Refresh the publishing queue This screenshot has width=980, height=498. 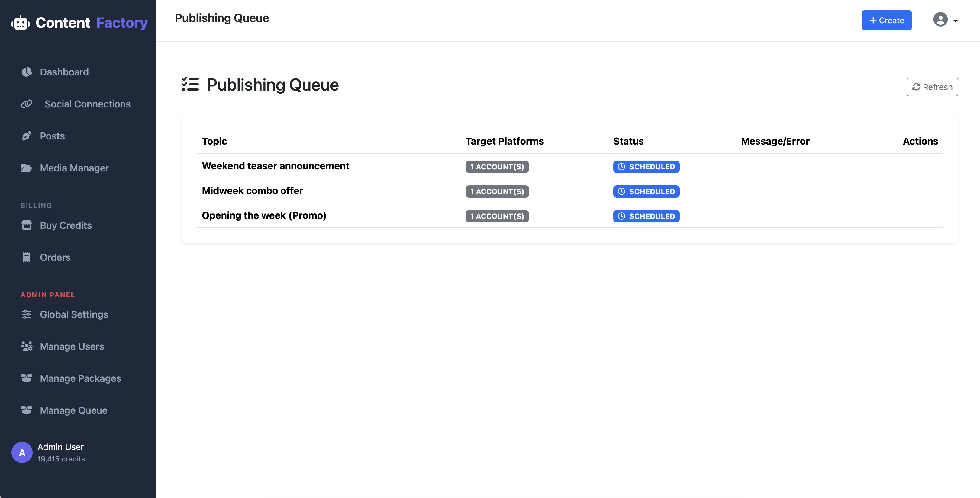pyautogui.click(x=932, y=87)
